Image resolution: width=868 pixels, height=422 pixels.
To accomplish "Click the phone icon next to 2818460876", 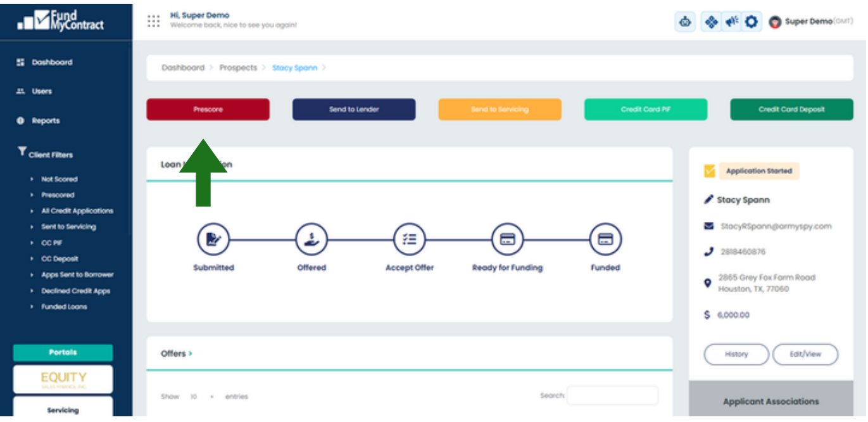I will (x=708, y=252).
